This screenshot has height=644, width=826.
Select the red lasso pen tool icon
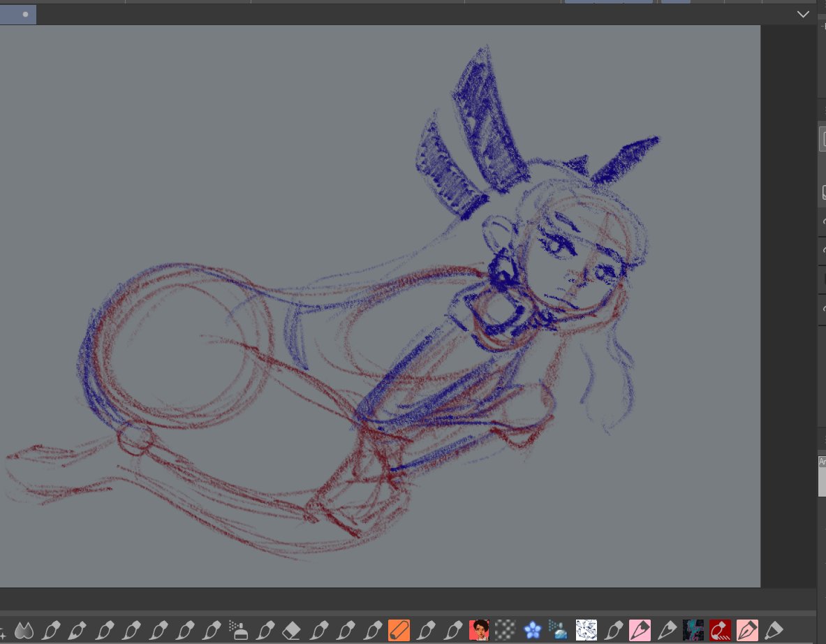point(720,630)
